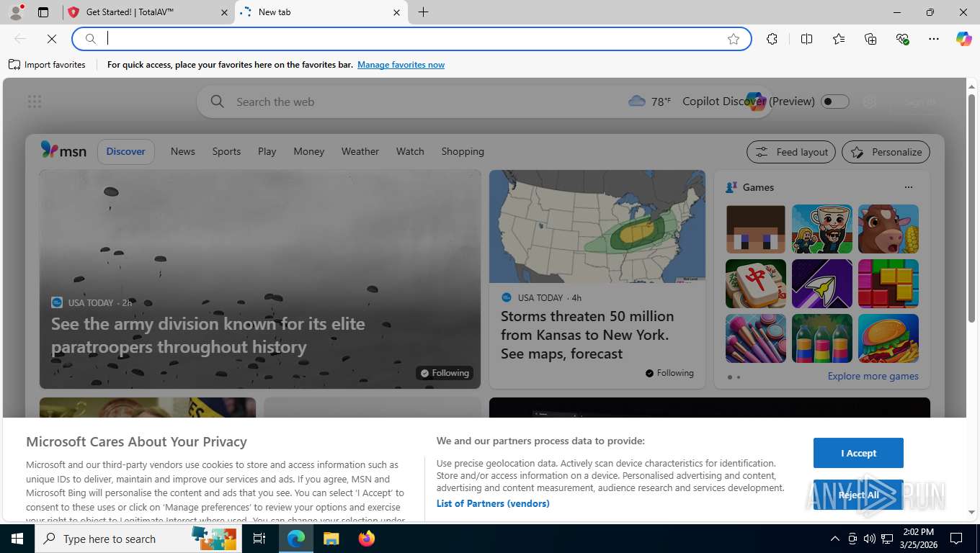
Task: Open the Play tab
Action: (x=267, y=151)
